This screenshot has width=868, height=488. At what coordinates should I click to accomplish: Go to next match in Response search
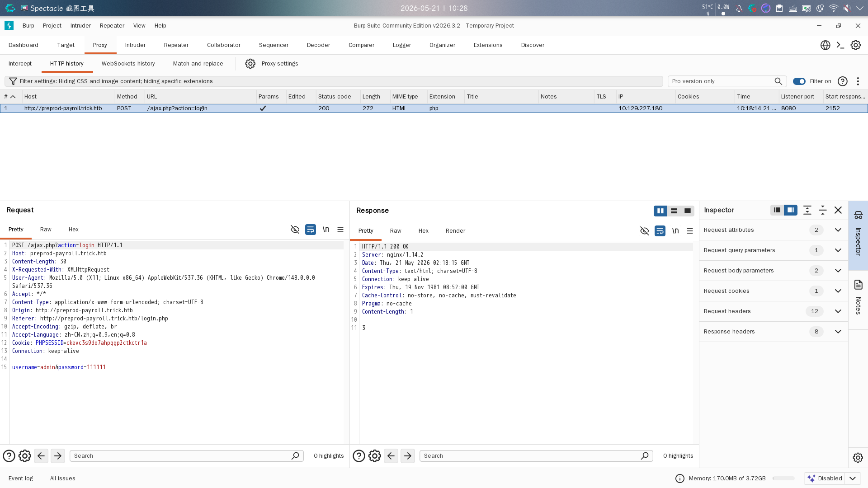[408, 456]
